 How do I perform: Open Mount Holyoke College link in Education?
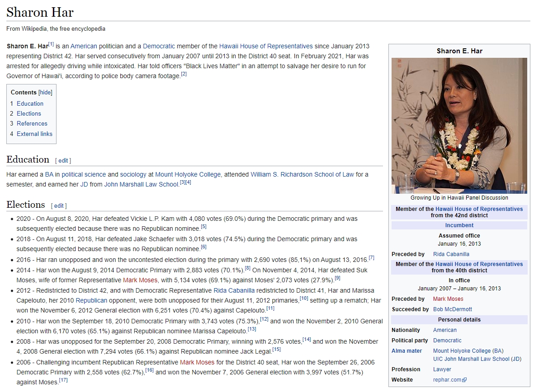click(x=188, y=174)
